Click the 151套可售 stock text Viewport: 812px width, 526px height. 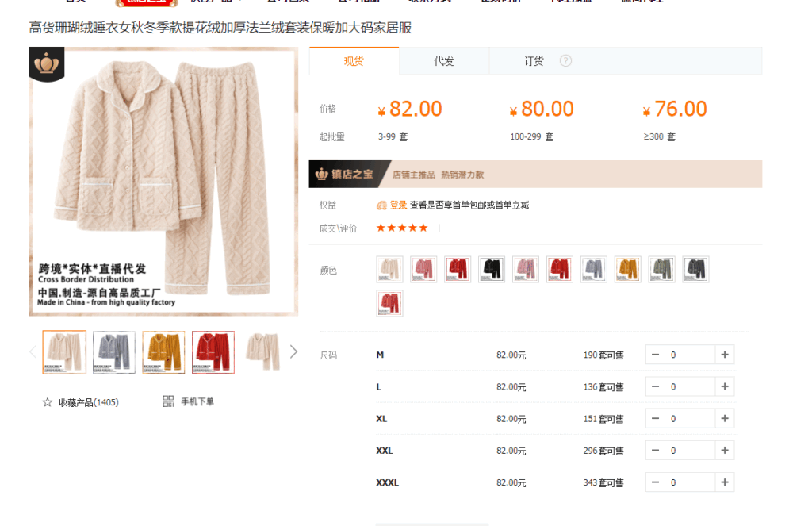[603, 419]
